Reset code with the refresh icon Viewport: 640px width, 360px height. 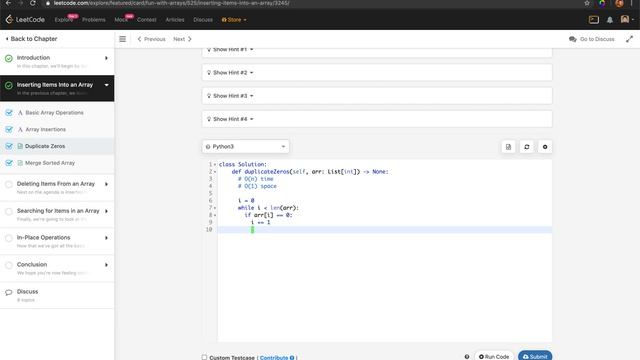click(x=527, y=147)
